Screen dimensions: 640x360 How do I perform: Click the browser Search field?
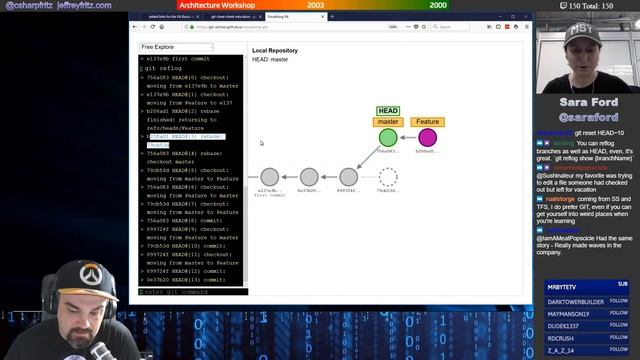451,27
